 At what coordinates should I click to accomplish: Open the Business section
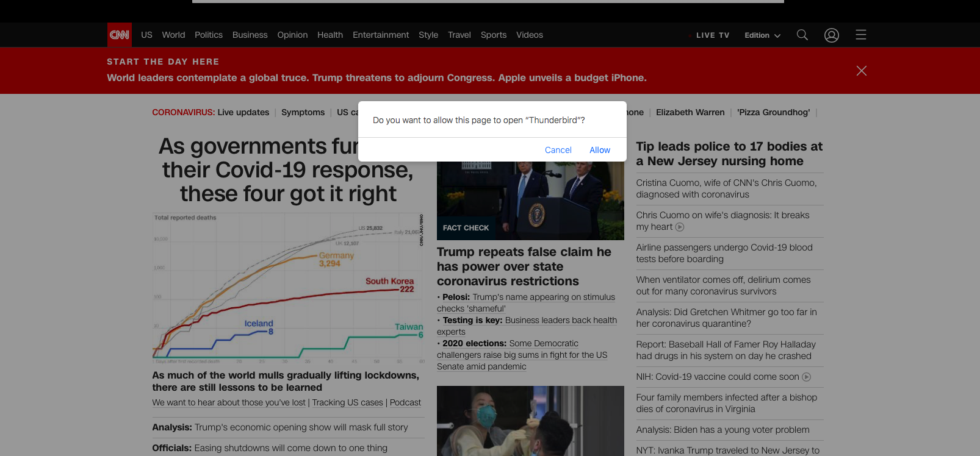tap(250, 35)
